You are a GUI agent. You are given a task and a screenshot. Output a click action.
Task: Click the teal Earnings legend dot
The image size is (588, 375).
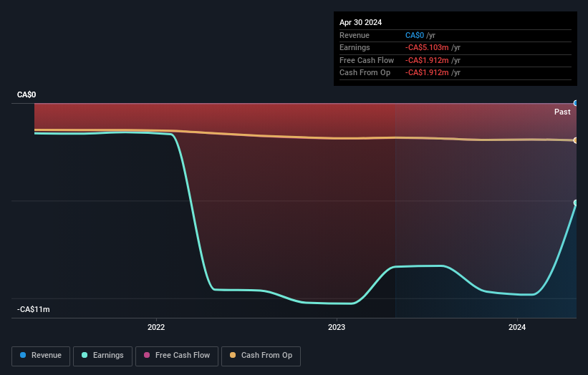coord(85,355)
